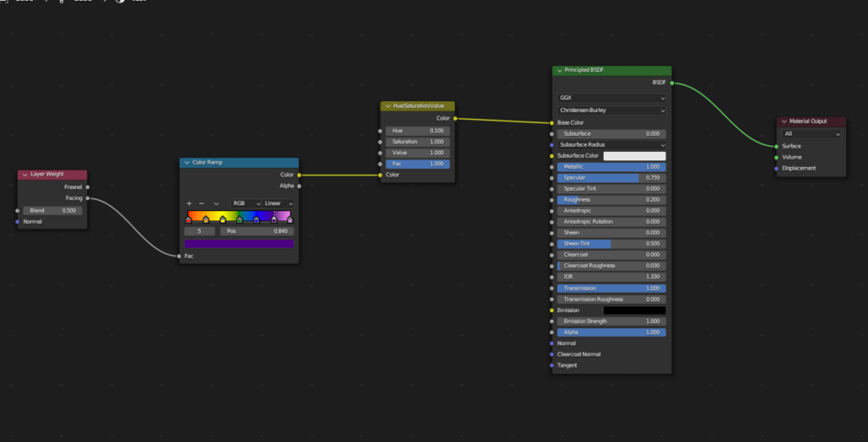Click the Subsurface Color white swatch
Image resolution: width=868 pixels, height=442 pixels.
pos(634,156)
